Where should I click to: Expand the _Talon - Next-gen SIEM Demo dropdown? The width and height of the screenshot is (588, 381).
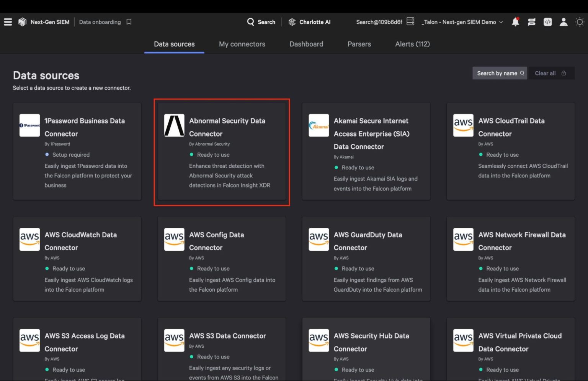pos(462,22)
